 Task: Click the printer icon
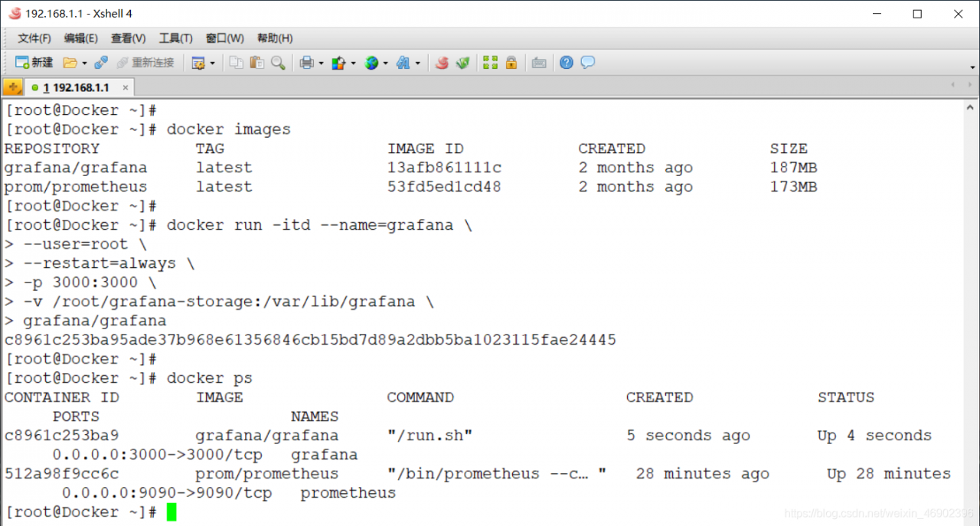306,63
